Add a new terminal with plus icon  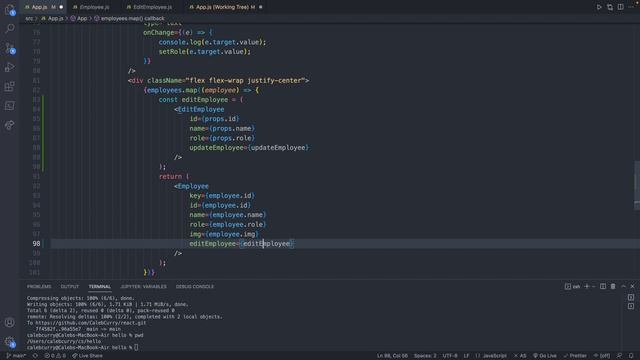point(587,287)
